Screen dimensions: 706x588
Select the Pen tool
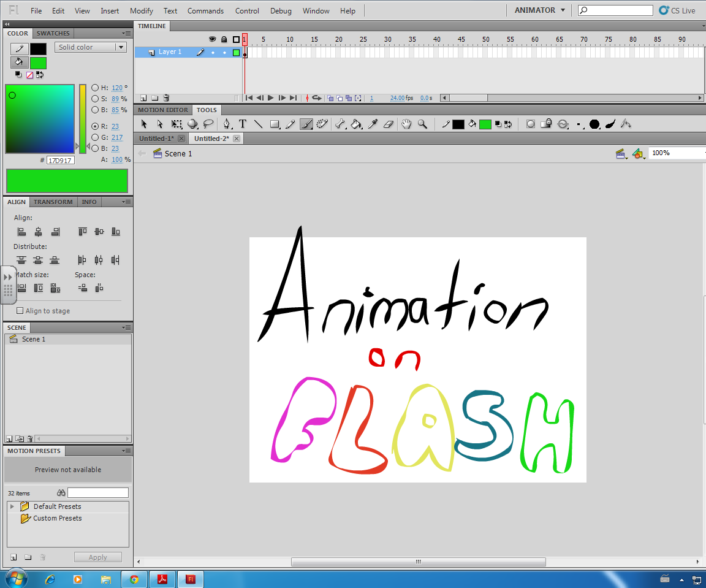coord(227,124)
